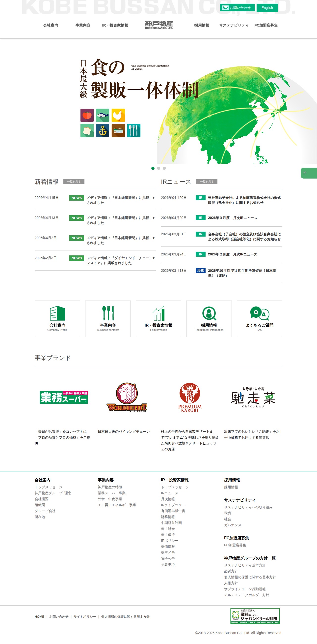Expand the 2026年4月13日 news item arrow
Image resolution: width=317 pixels, height=644 pixels.
(154, 218)
